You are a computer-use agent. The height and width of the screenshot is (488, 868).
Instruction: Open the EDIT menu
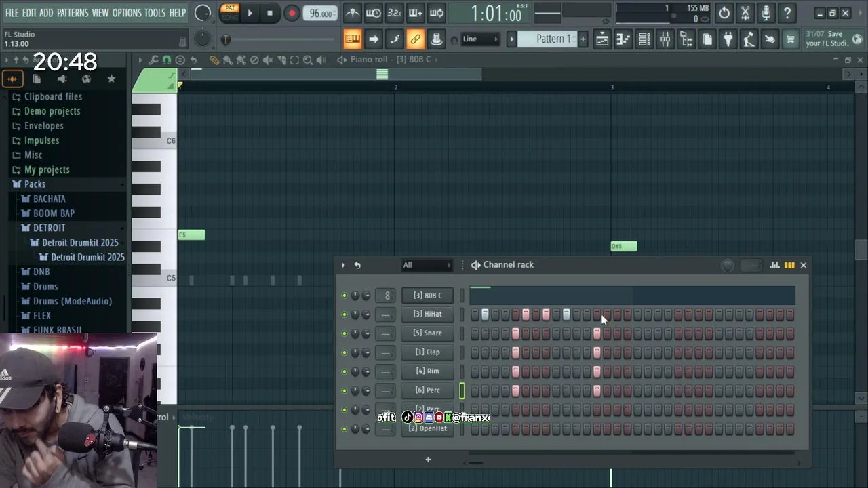pyautogui.click(x=29, y=13)
